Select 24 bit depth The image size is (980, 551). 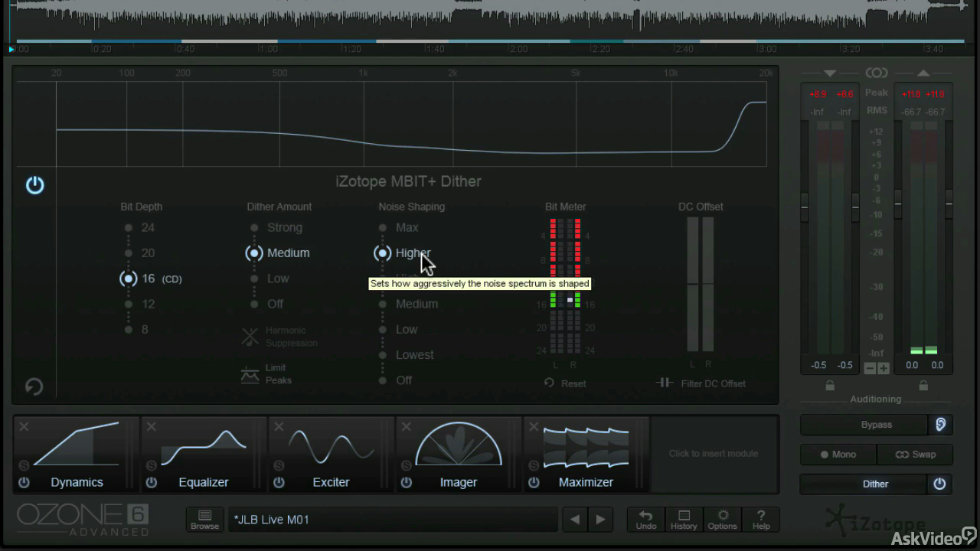click(x=141, y=227)
